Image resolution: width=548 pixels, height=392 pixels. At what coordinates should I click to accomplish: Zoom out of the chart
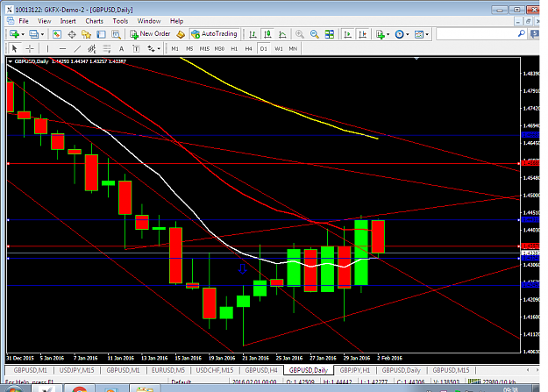[315, 34]
